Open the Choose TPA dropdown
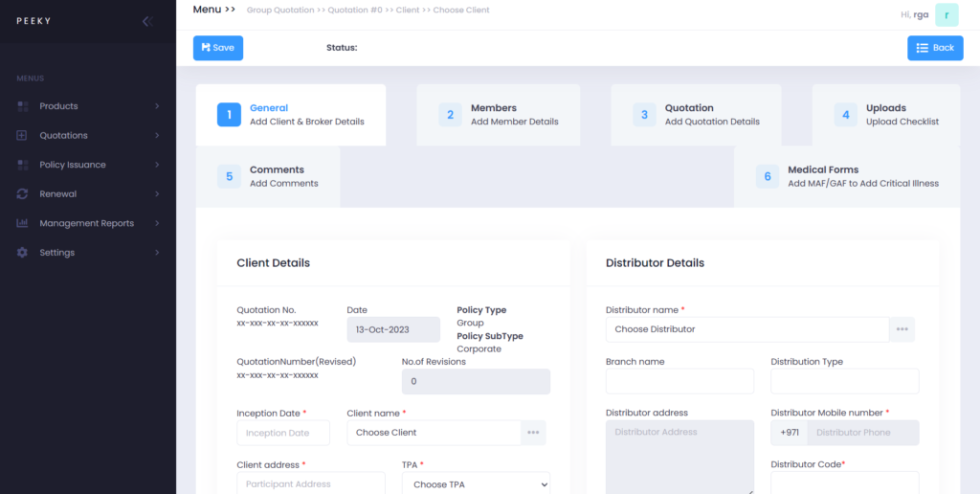 tap(476, 484)
